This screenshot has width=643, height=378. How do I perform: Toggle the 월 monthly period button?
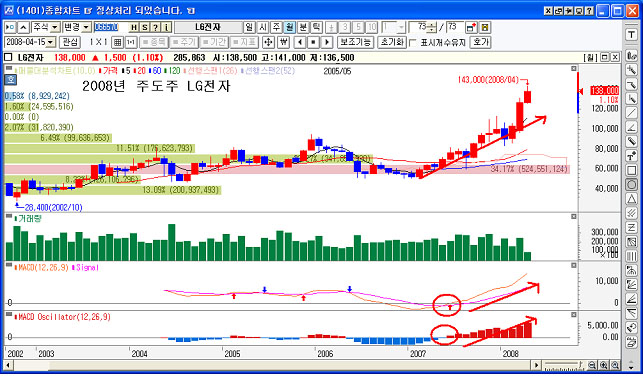290,27
